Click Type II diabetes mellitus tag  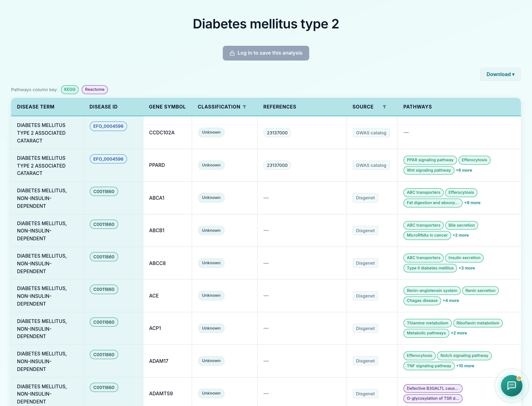(430, 268)
